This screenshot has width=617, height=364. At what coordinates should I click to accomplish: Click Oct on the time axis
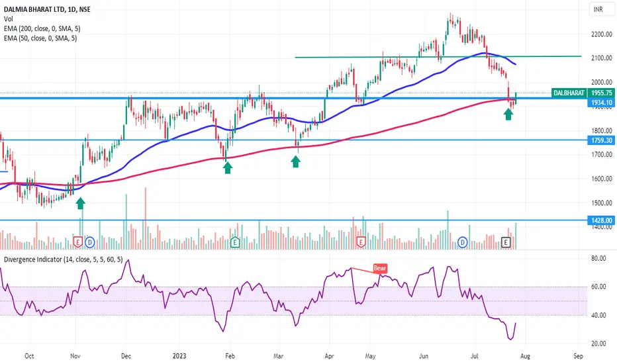(29, 356)
